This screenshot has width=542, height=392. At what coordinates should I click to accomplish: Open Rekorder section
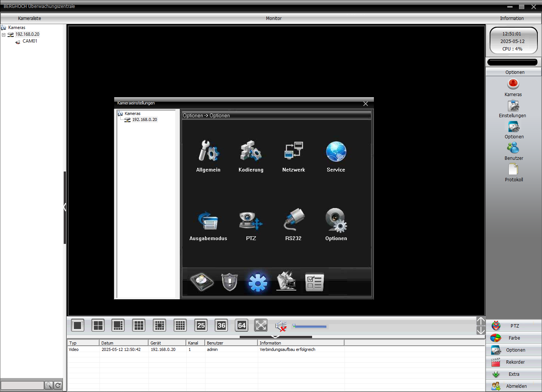(x=514, y=362)
